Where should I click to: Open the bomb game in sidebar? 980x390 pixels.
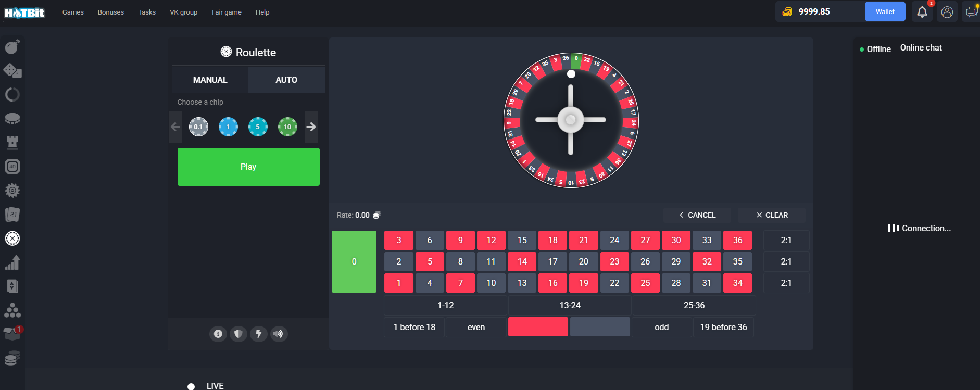[x=12, y=47]
